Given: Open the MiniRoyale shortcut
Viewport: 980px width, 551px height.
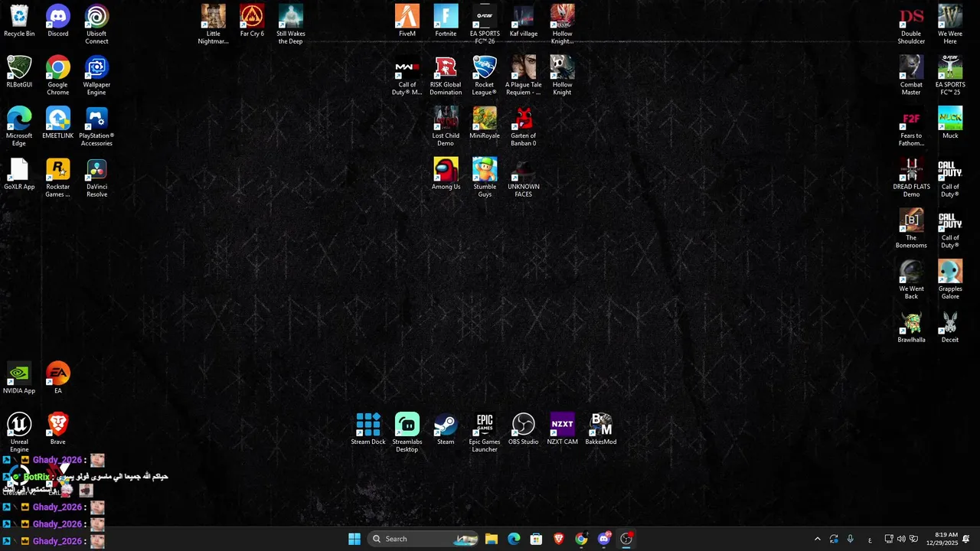Looking at the screenshot, I should (485, 122).
